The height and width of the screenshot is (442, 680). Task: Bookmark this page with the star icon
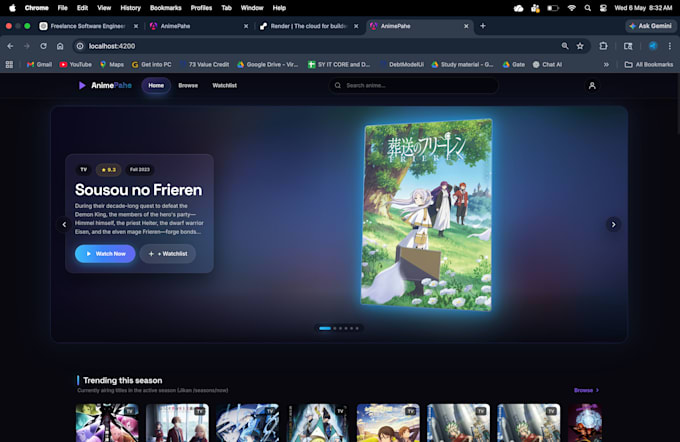coord(580,46)
